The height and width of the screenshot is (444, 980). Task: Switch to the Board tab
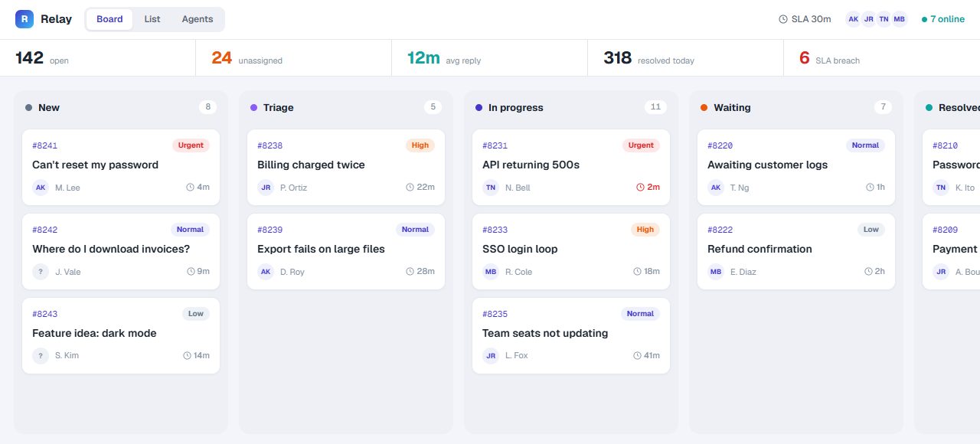[109, 19]
